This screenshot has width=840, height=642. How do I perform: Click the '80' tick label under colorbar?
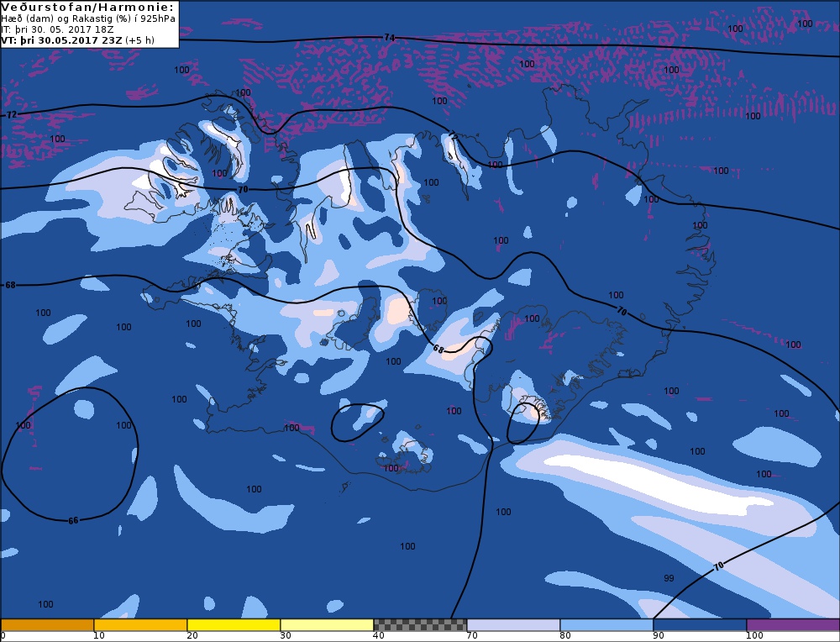click(565, 635)
